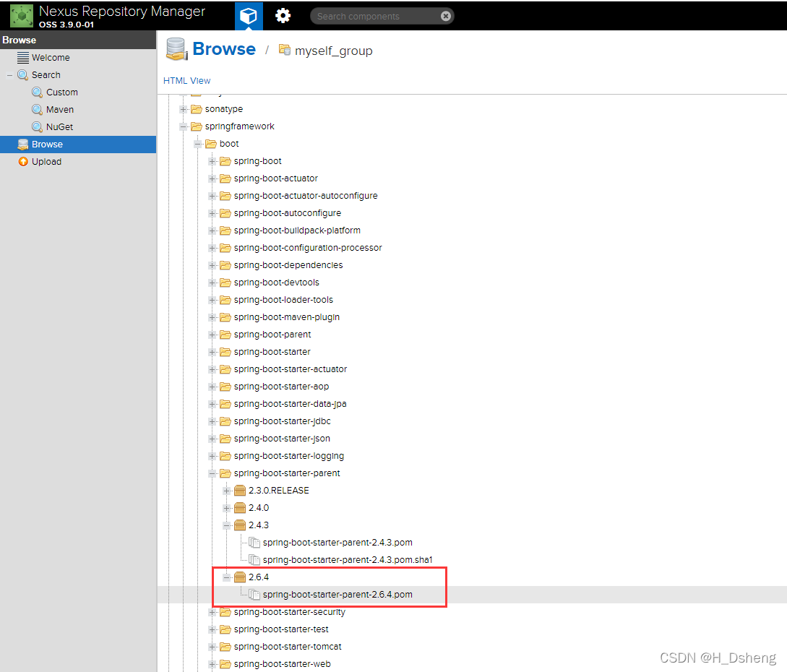Expand the sonatype folder node
The image size is (787, 672).
(x=183, y=109)
